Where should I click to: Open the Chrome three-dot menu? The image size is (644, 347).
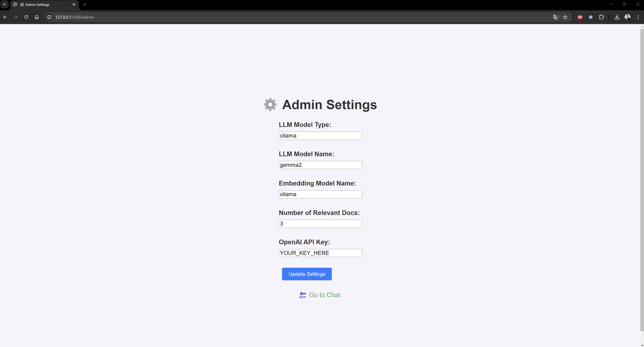coord(638,17)
